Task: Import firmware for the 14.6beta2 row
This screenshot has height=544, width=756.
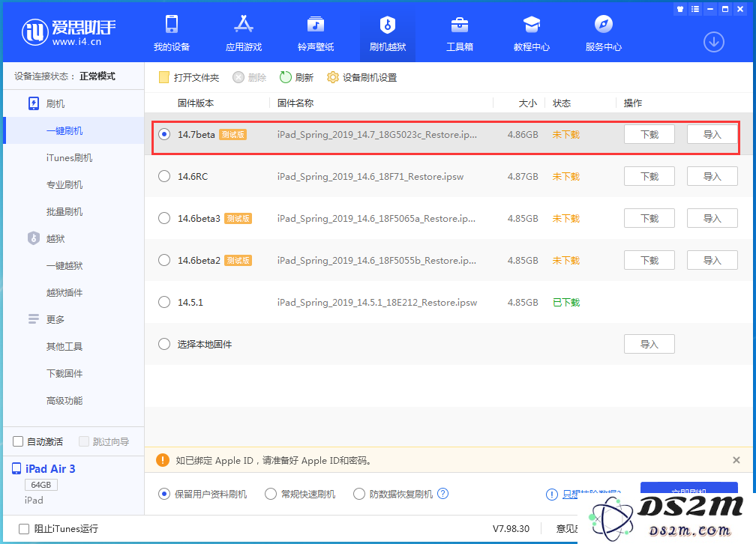Action: pyautogui.click(x=712, y=260)
